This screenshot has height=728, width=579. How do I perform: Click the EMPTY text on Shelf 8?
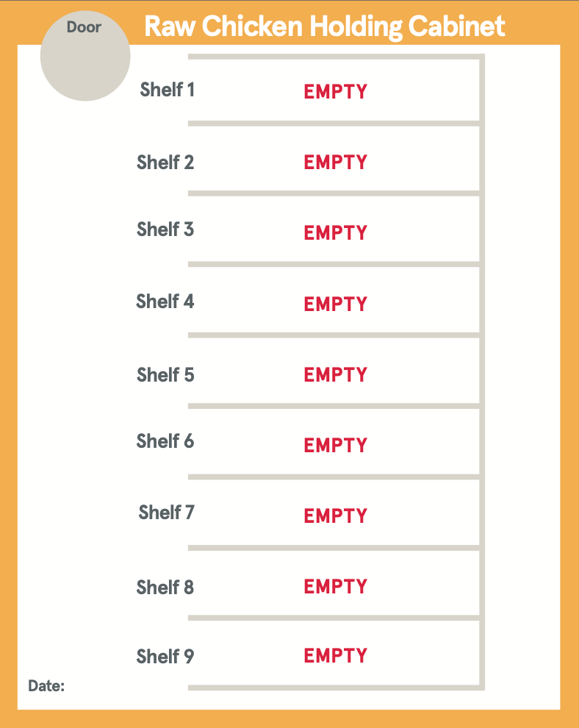(x=336, y=587)
